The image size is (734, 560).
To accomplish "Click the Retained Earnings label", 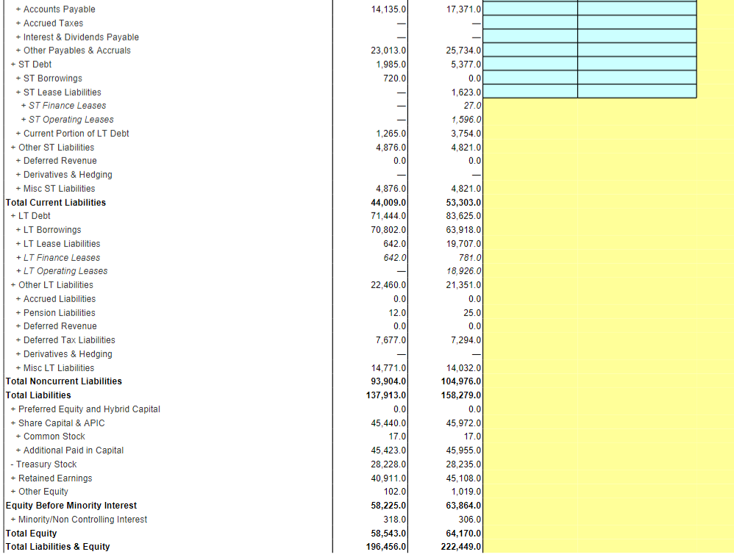I will [54, 478].
